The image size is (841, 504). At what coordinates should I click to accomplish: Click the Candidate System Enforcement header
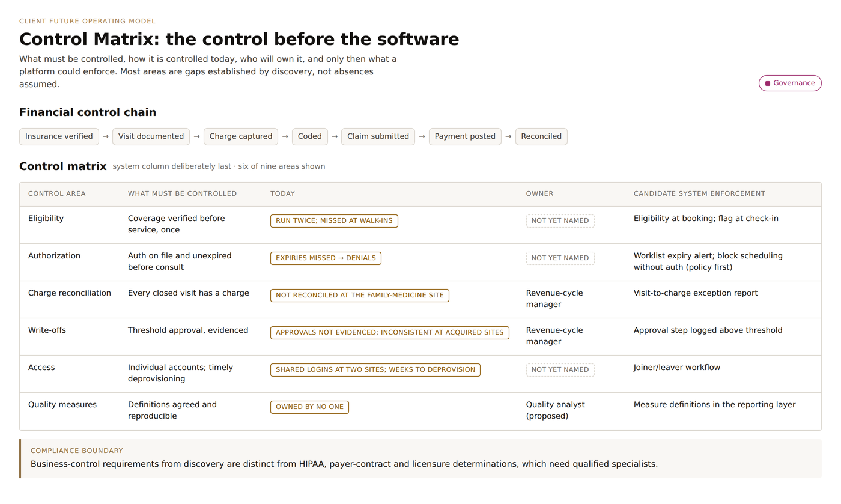(x=699, y=194)
